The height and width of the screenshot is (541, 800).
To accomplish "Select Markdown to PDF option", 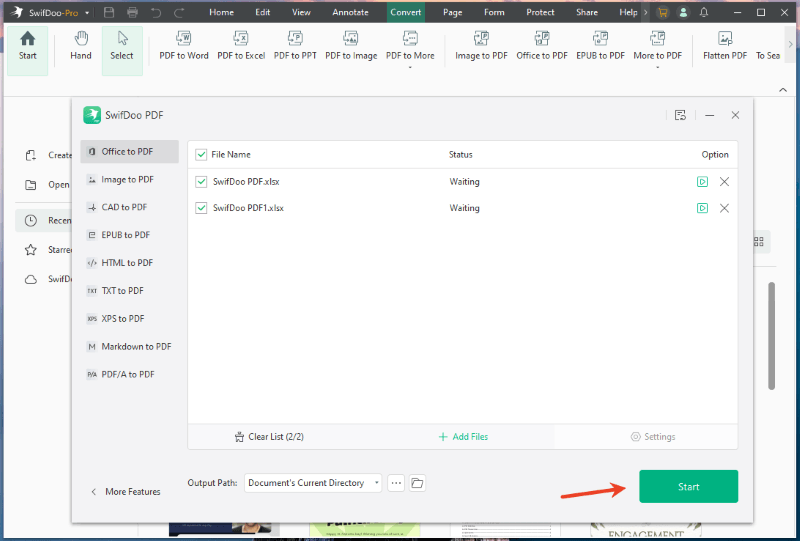I will point(130,347).
